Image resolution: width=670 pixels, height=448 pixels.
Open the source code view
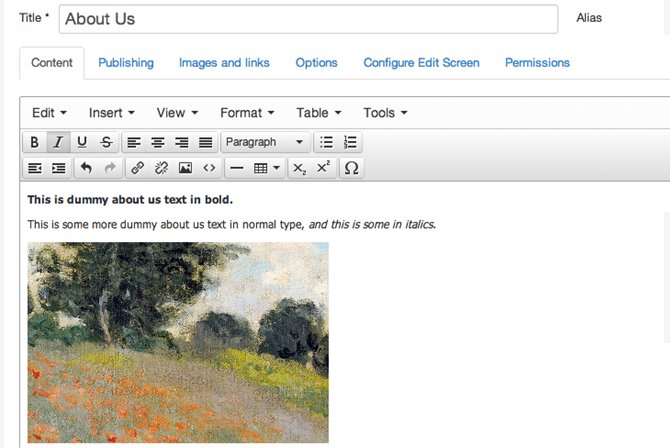coord(209,168)
